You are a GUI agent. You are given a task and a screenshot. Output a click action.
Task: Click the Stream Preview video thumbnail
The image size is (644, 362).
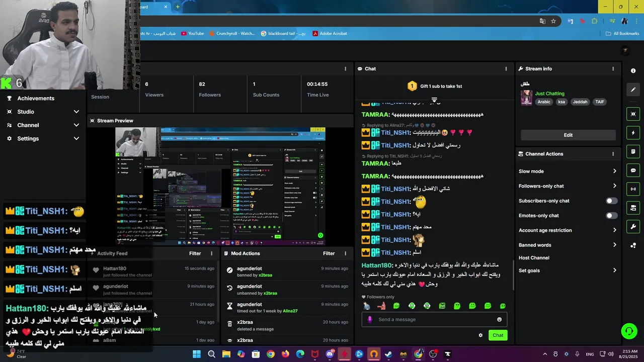point(220,187)
